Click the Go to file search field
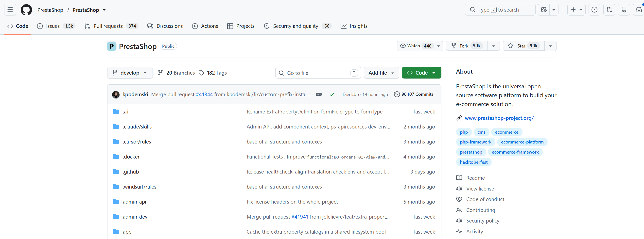 (x=318, y=73)
